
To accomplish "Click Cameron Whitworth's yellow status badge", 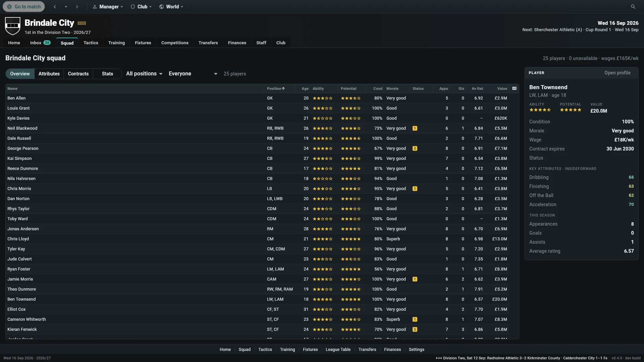I will click(415, 319).
